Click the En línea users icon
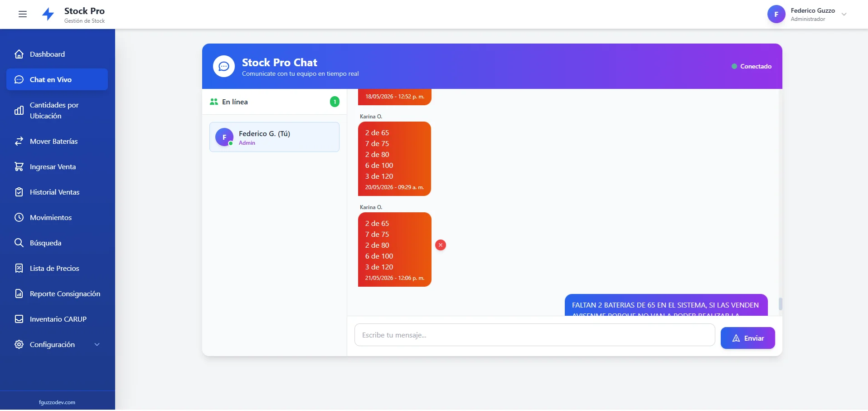 pyautogui.click(x=214, y=102)
